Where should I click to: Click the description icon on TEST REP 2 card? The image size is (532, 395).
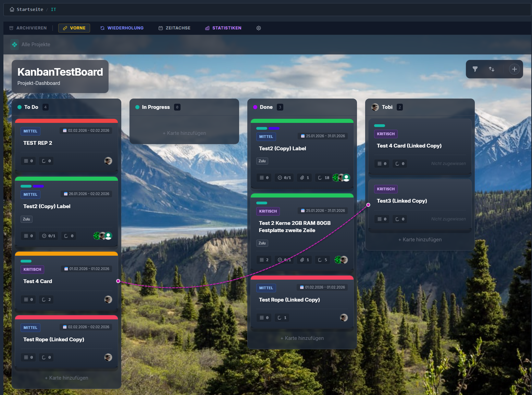28,161
